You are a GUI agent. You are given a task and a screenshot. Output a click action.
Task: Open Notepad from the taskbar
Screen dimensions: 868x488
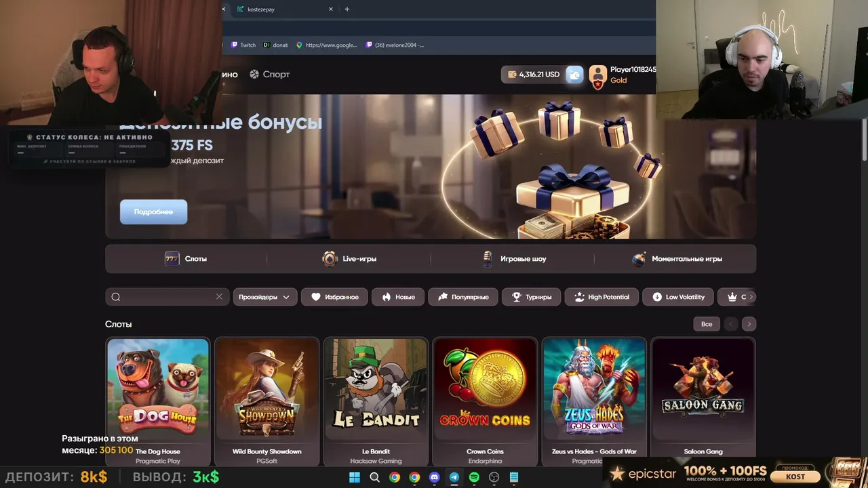click(514, 477)
